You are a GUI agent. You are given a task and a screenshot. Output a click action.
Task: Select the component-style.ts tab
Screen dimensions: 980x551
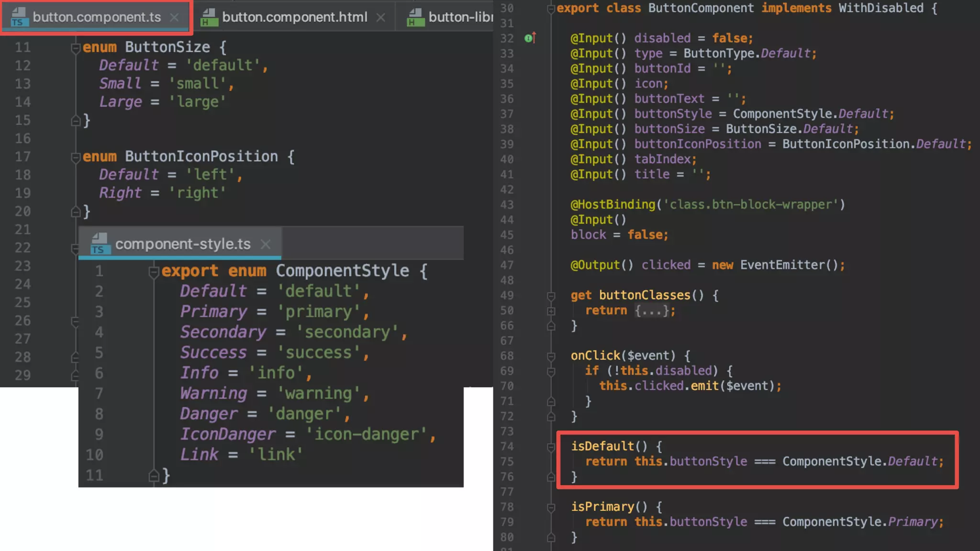[x=183, y=244]
